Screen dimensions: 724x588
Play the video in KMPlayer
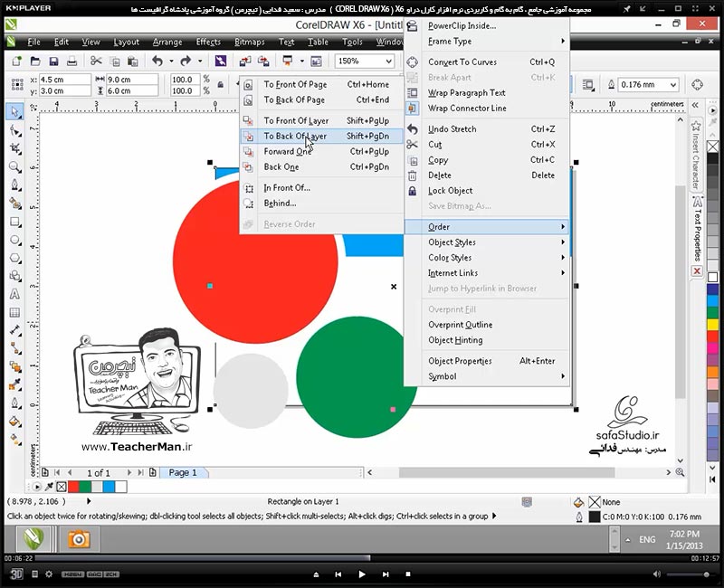tap(361, 574)
